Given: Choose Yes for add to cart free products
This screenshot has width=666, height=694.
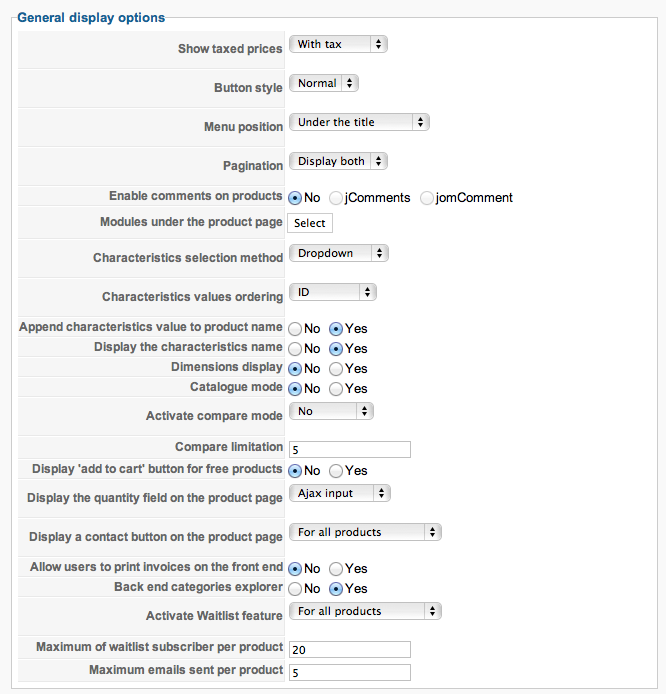Looking at the screenshot, I should [x=337, y=471].
